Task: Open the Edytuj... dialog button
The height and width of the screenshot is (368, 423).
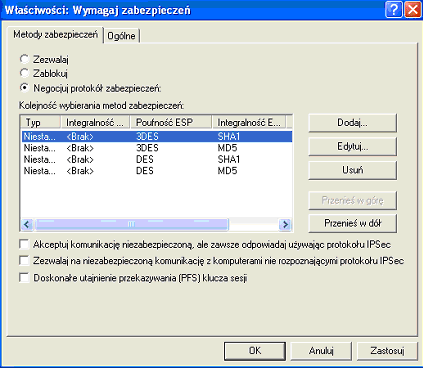Action: click(x=353, y=147)
